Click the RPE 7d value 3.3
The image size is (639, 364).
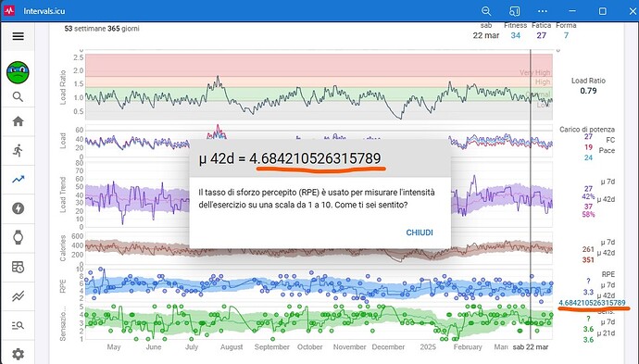[x=588, y=293]
